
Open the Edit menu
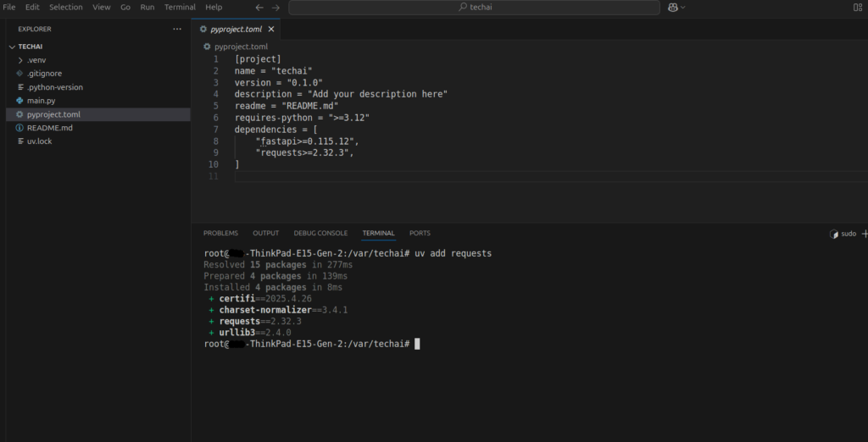click(x=32, y=7)
